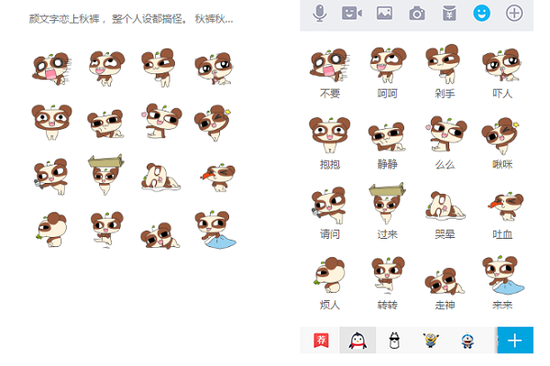
Task: Send the 不要 sticker
Action: [329, 66]
